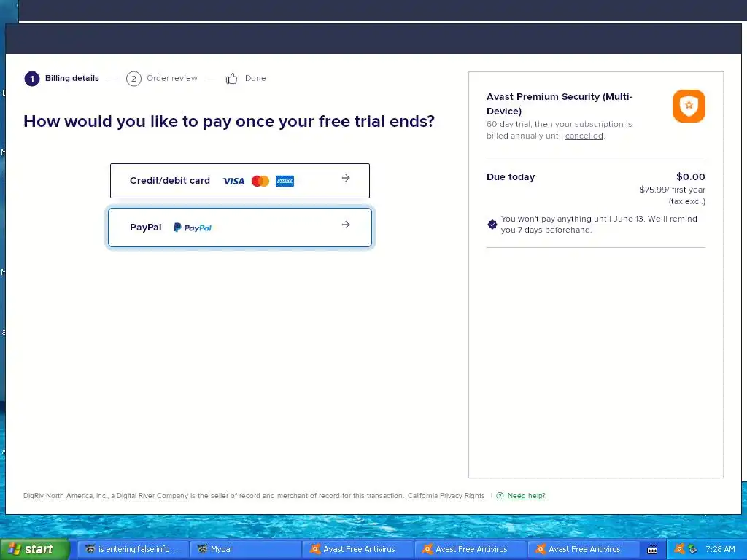Choose Credit/debit card payment option

239,181
